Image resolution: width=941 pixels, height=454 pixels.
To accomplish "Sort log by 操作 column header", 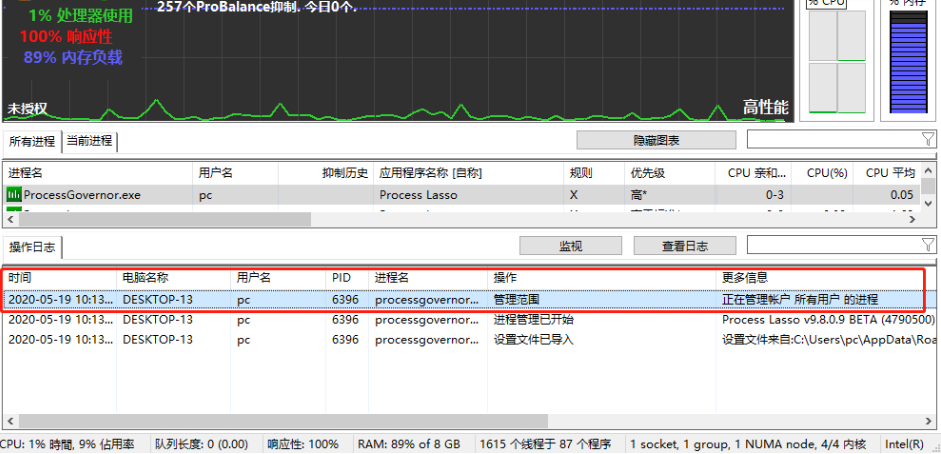I will (602, 278).
